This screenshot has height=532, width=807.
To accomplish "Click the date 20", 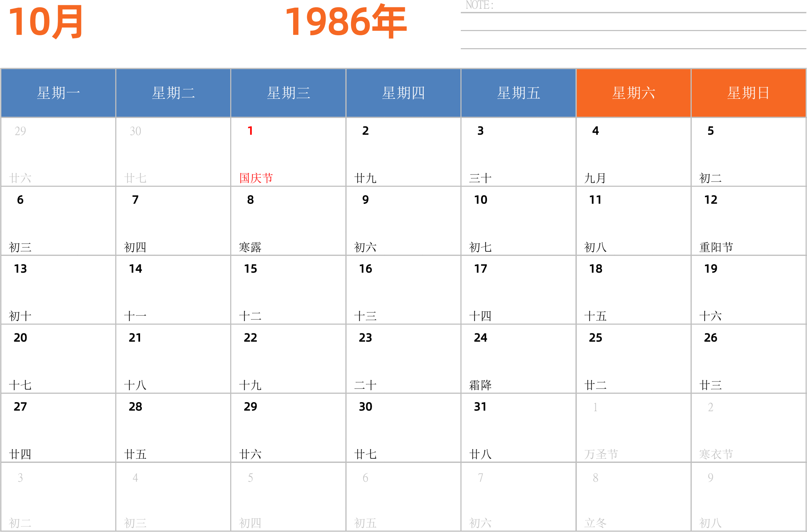I will coord(20,338).
